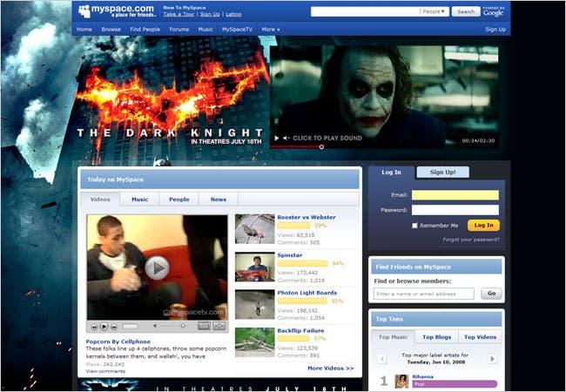Click Forgot your password link
The height and width of the screenshot is (392, 566).
pyautogui.click(x=471, y=240)
